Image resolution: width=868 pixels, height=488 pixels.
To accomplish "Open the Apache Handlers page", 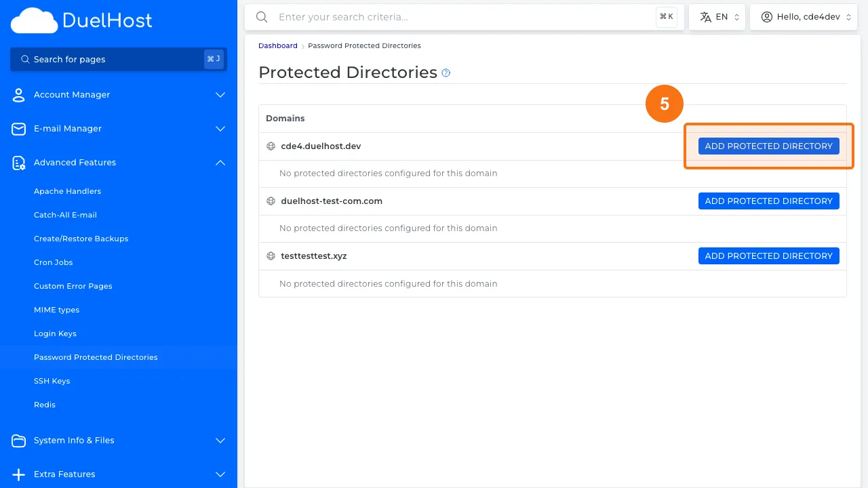I will pyautogui.click(x=67, y=191).
